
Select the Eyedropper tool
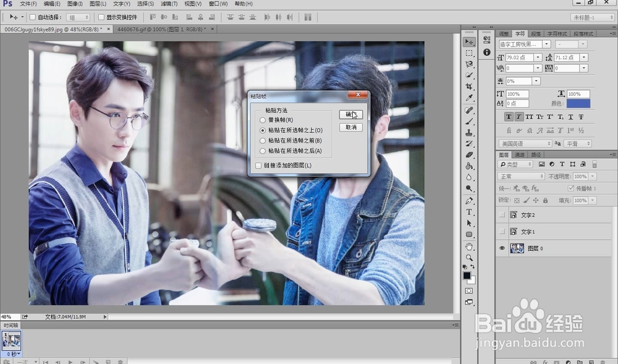coord(468,98)
